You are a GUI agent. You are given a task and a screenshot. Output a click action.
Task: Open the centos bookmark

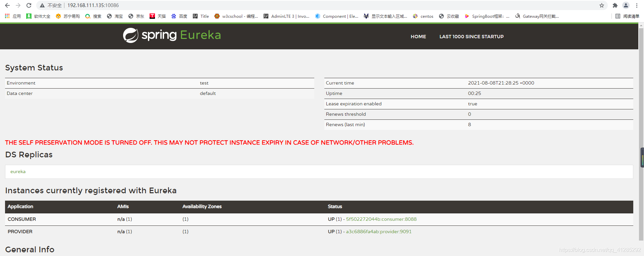(423, 16)
